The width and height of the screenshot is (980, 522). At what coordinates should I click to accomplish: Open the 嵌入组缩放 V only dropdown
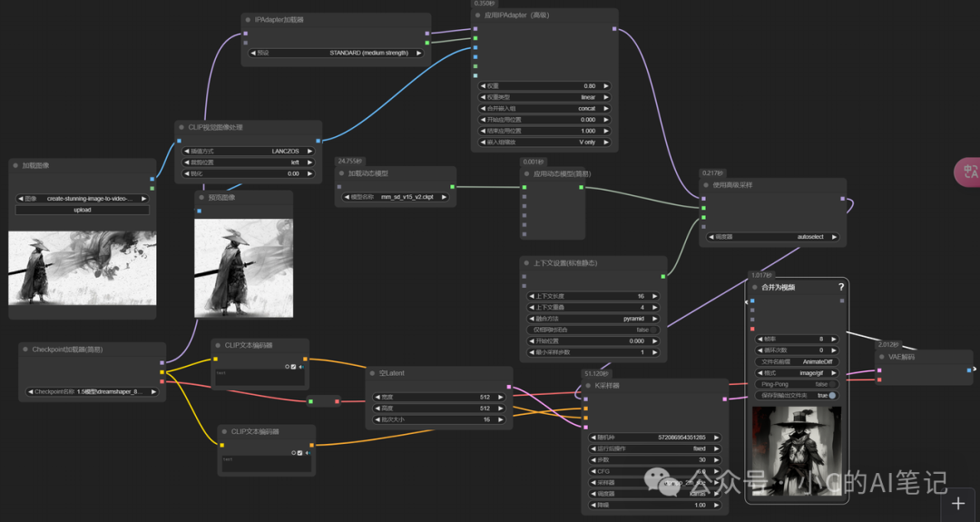pos(544,143)
